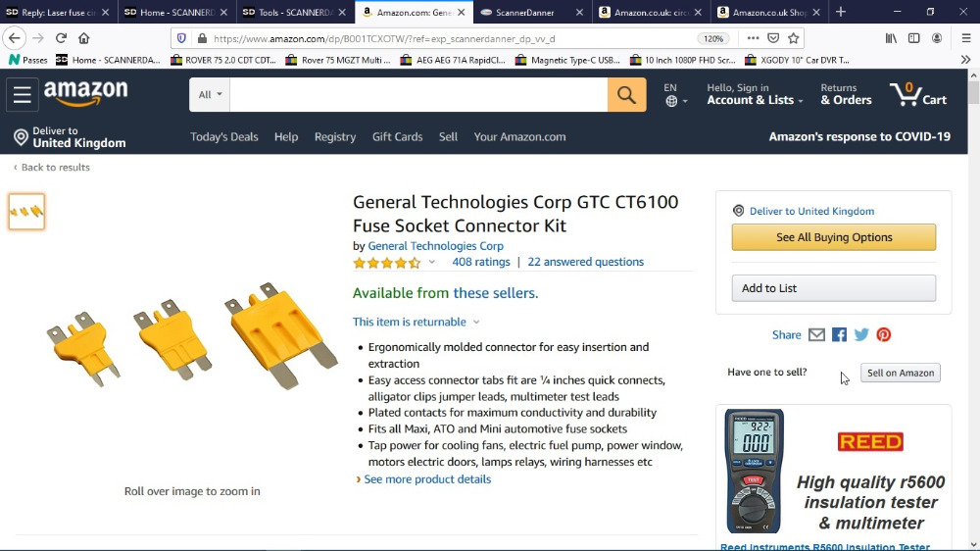Screen dimensions: 980x551
Task: Click See All Buying Options button
Action: coord(833,237)
